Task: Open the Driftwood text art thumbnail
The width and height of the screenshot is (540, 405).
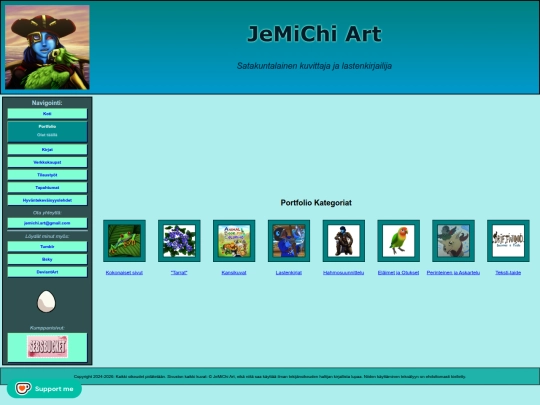Action: pos(508,241)
